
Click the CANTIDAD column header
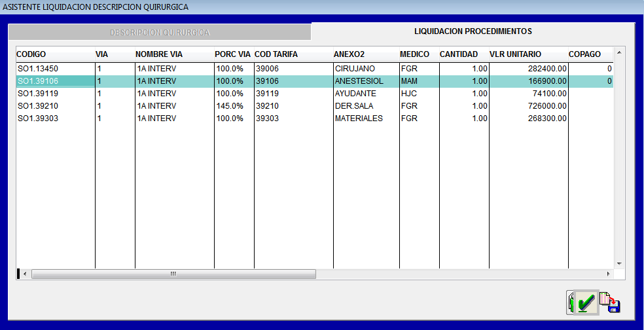[x=464, y=54]
